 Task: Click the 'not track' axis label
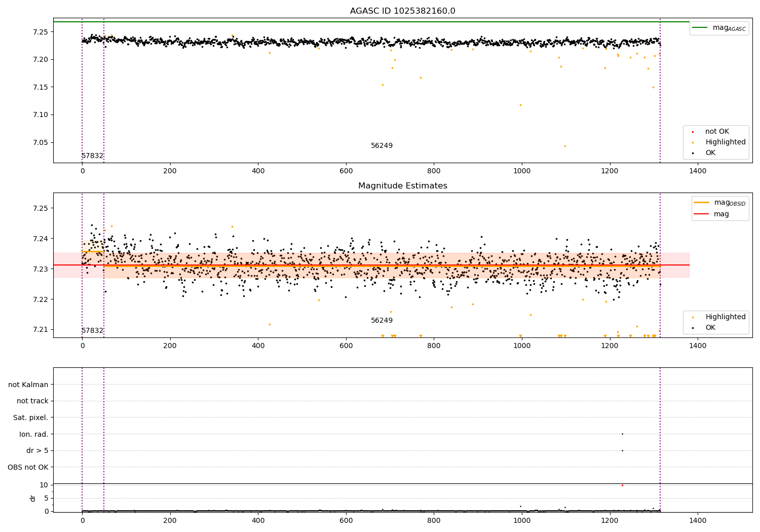point(32,401)
